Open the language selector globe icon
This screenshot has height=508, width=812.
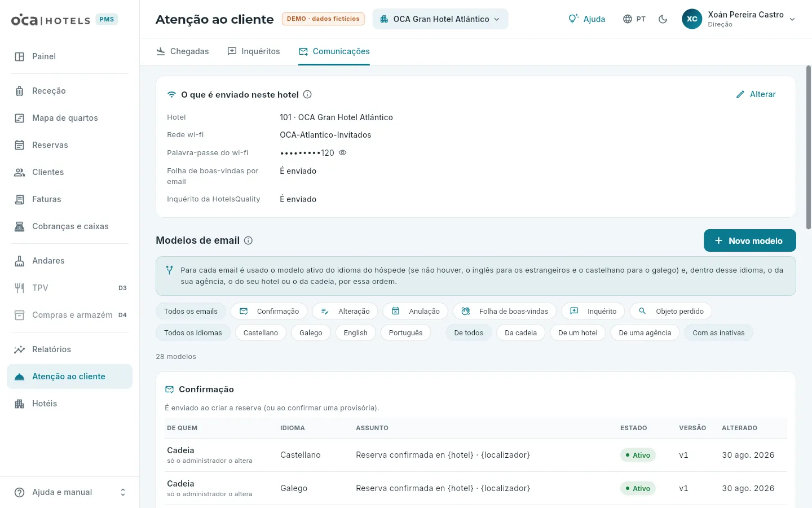pyautogui.click(x=634, y=19)
